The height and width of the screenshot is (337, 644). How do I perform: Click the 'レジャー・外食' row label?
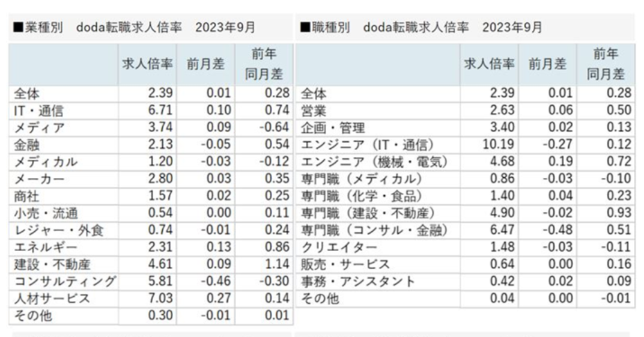pyautogui.click(x=59, y=231)
